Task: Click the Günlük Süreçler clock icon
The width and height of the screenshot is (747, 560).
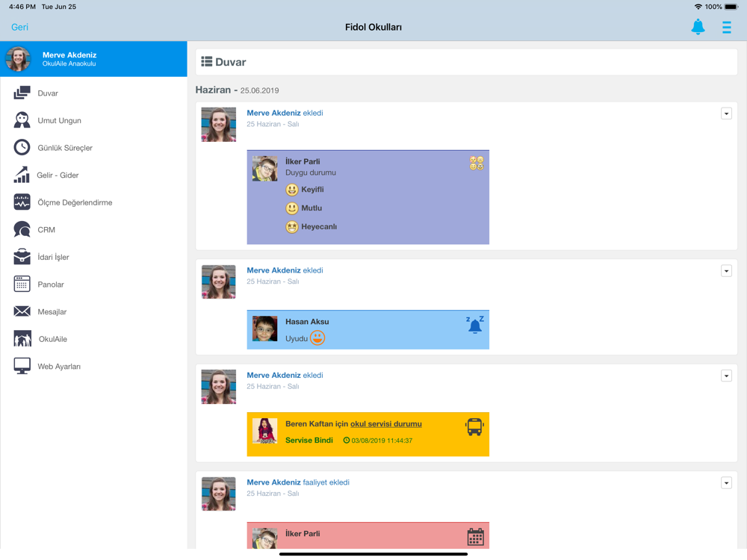Action: [x=22, y=148]
